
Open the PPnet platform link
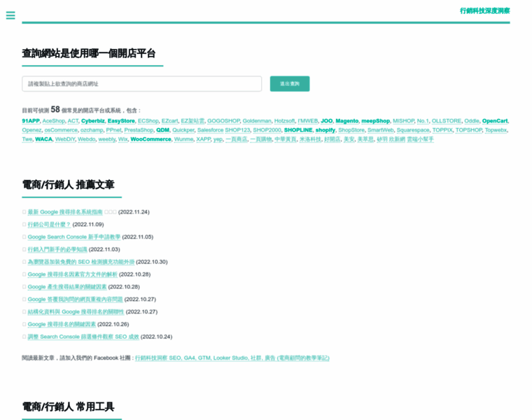pos(113,130)
